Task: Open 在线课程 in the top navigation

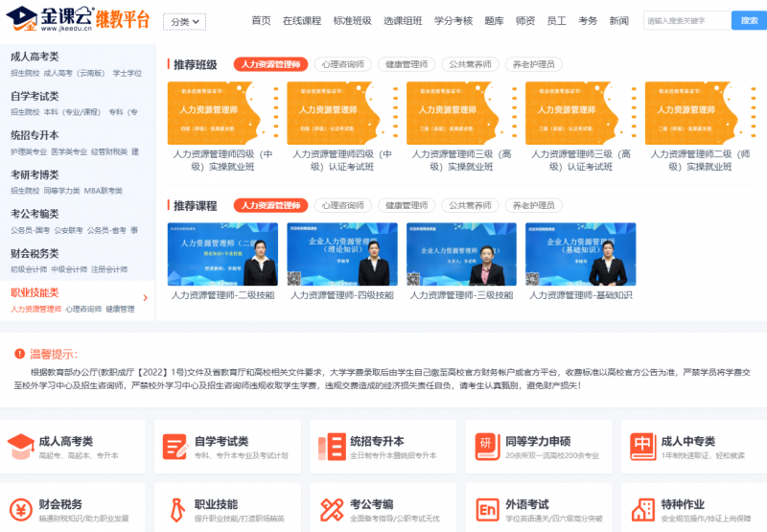Action: coord(302,20)
